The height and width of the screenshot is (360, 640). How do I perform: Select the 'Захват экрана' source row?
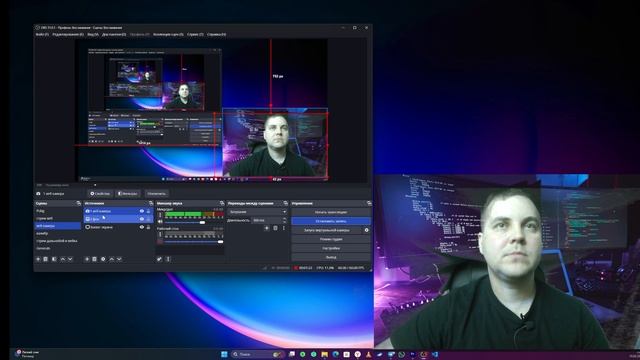[118, 227]
